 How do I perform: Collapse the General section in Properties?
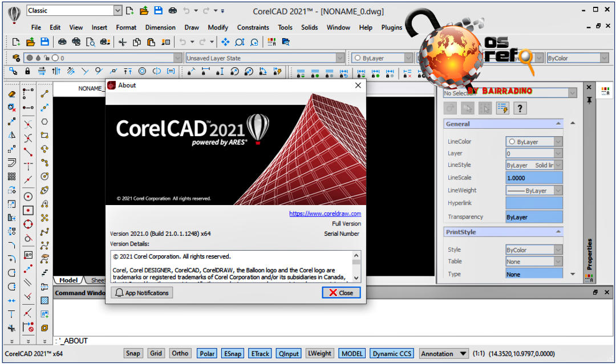click(x=558, y=124)
